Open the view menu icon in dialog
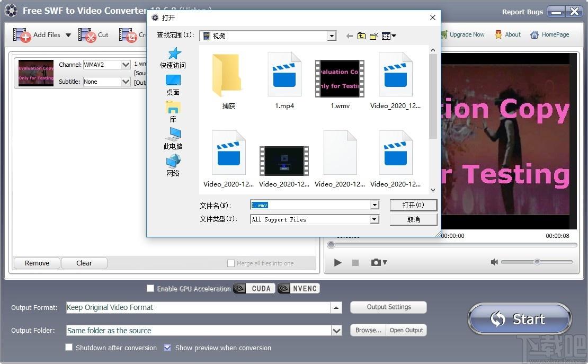 pos(389,36)
